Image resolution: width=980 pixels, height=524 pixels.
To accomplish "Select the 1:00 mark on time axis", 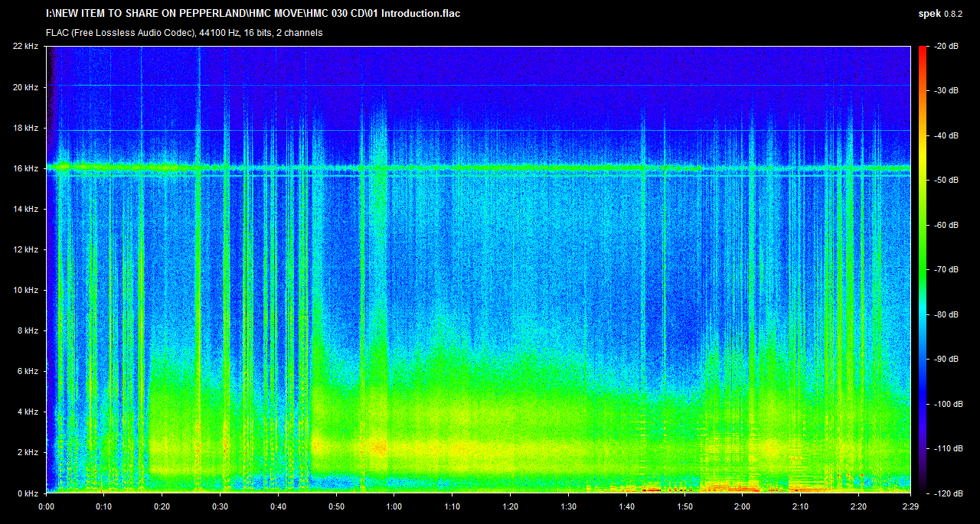I will [x=394, y=506].
